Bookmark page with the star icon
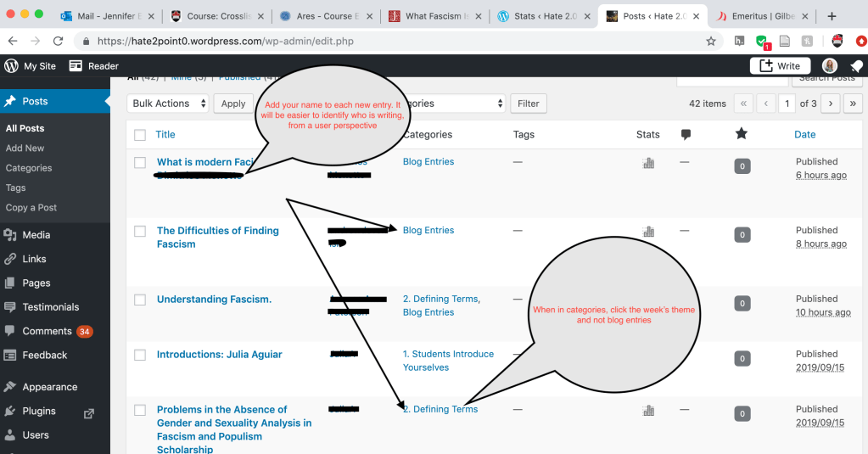The image size is (868, 454). (711, 41)
